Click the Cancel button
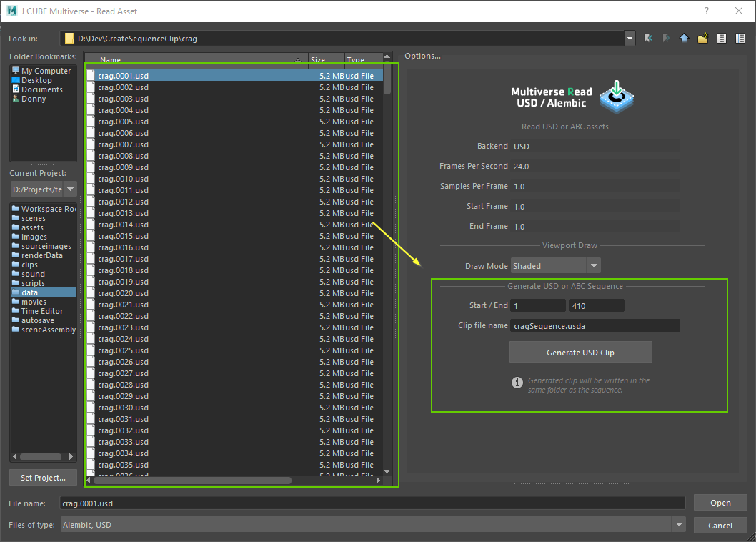 (720, 526)
